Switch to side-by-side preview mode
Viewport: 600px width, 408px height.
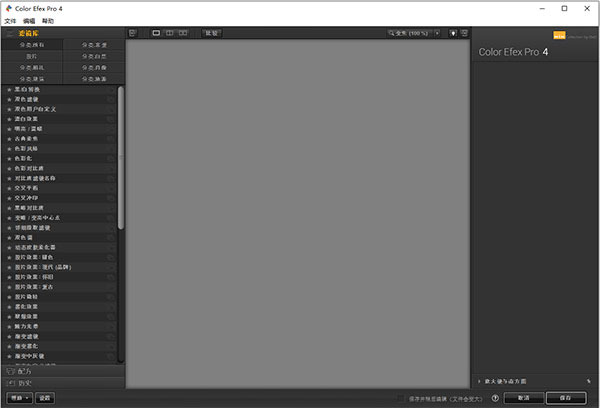(183, 33)
